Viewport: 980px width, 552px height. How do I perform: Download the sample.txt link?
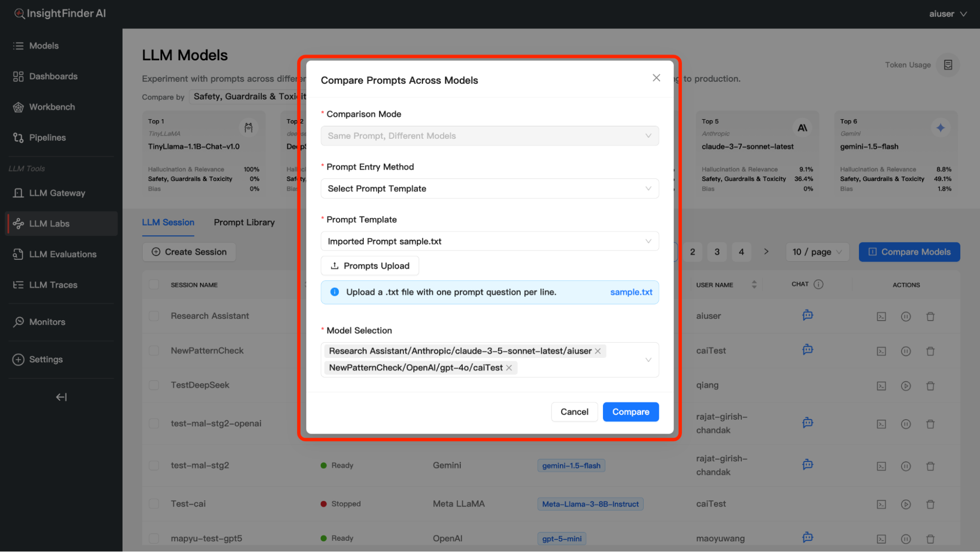[631, 292]
